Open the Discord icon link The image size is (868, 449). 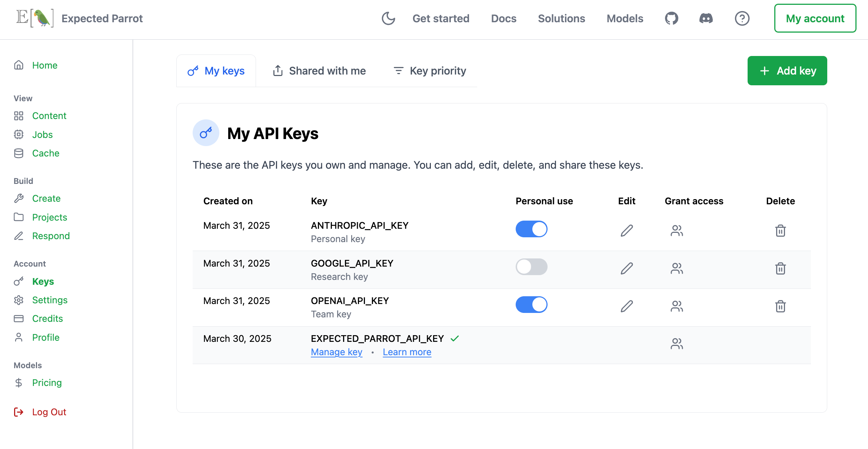[706, 18]
